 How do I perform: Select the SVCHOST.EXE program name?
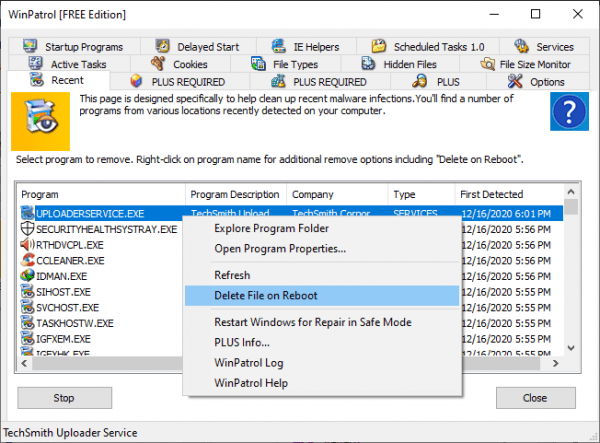(x=68, y=308)
